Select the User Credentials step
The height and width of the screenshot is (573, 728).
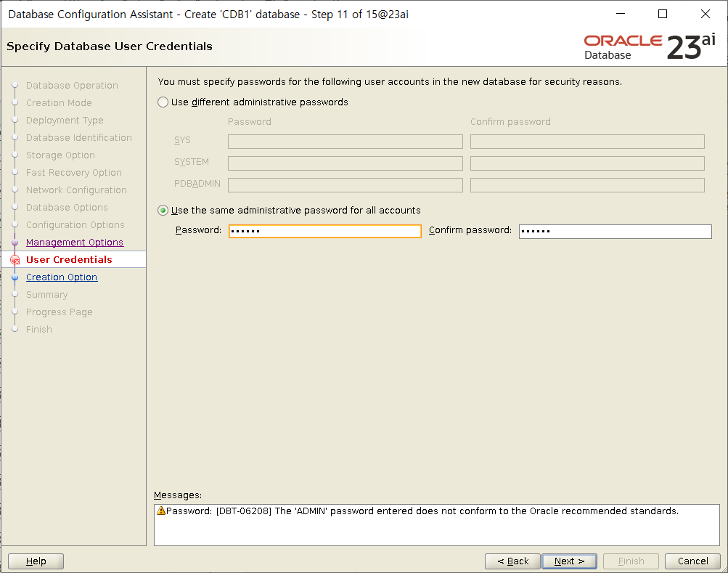69,260
